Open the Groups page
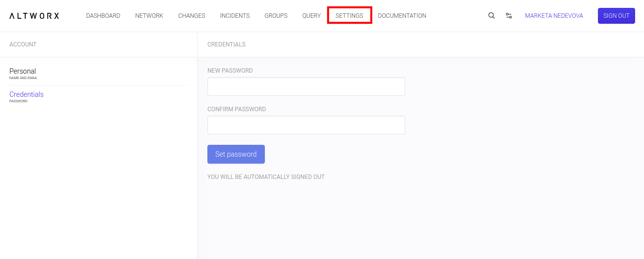The width and height of the screenshot is (644, 259). (276, 16)
